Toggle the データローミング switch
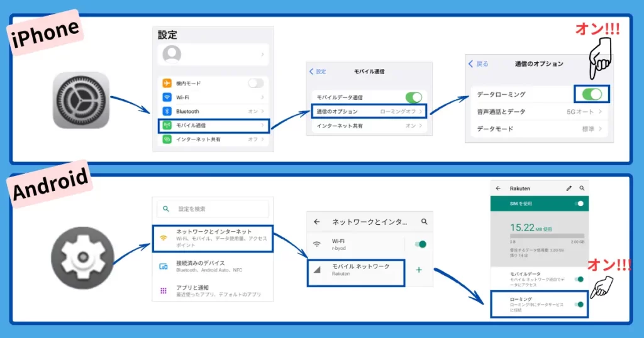This screenshot has width=644, height=338. tap(592, 94)
